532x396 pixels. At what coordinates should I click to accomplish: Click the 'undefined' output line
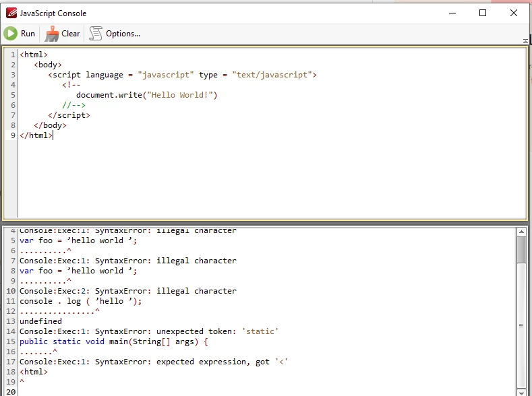point(40,321)
